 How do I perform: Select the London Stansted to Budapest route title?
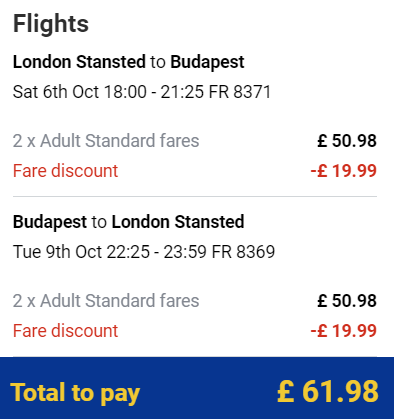[x=129, y=62]
